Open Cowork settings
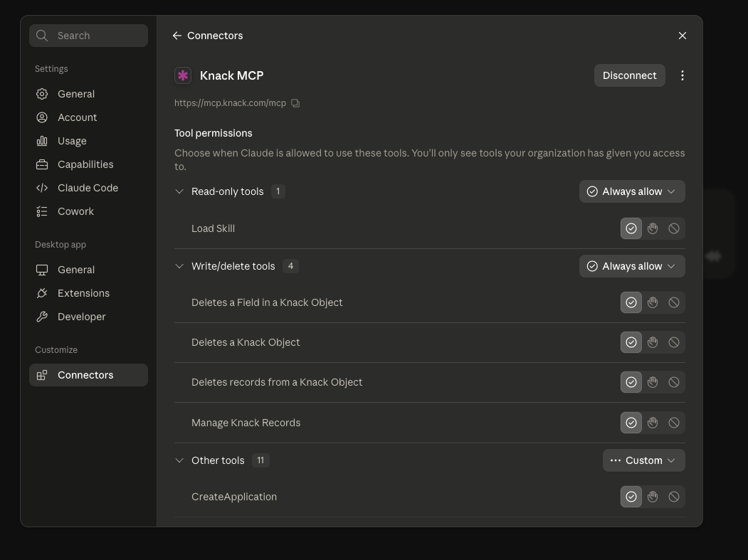The image size is (748, 560). coord(88,211)
